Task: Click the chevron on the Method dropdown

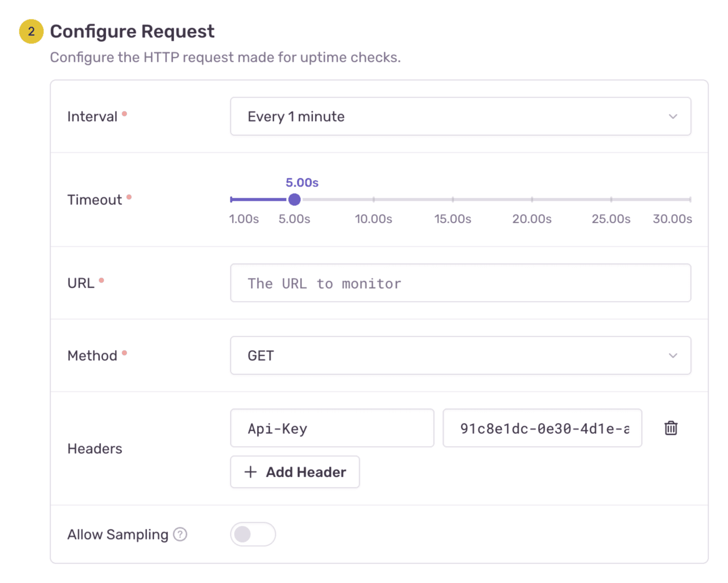Action: (x=673, y=356)
